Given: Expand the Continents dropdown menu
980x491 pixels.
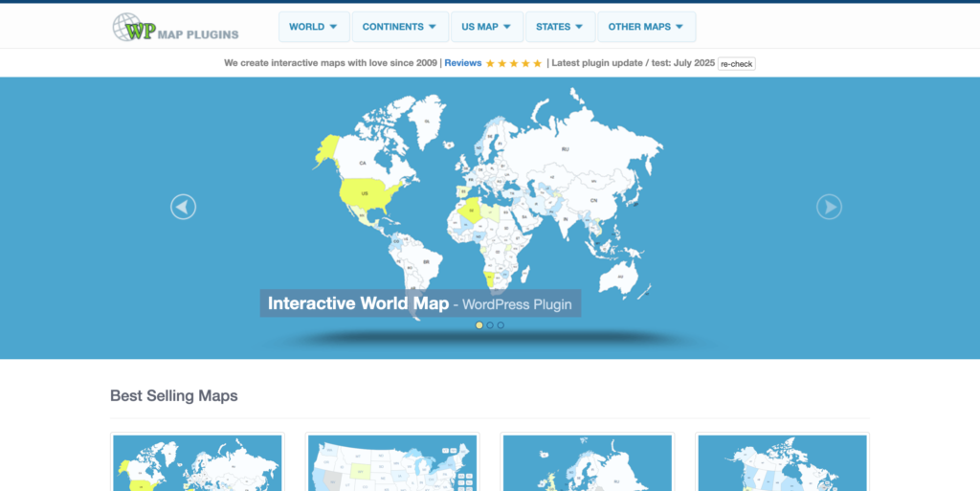Looking at the screenshot, I should tap(399, 27).
